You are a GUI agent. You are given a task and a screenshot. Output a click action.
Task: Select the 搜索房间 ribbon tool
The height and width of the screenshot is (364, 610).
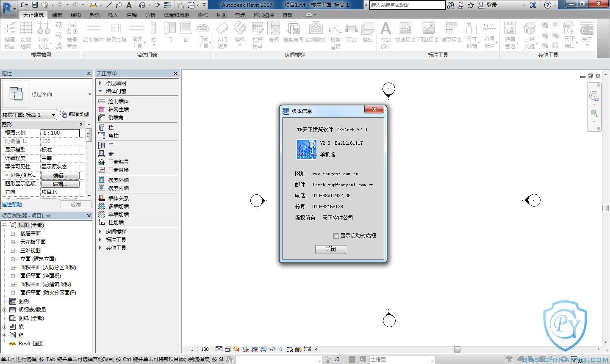(x=293, y=32)
